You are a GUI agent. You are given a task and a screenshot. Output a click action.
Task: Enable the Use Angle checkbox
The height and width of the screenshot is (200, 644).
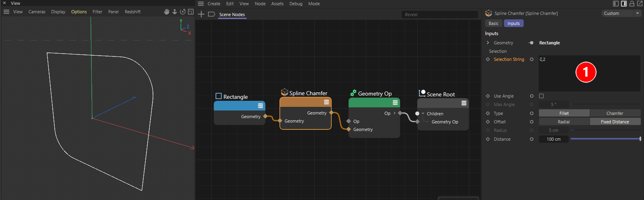pos(541,96)
